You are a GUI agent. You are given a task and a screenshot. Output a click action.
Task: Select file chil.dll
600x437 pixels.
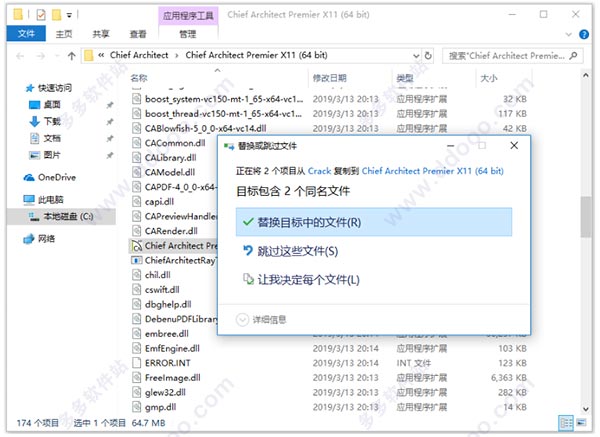(158, 275)
